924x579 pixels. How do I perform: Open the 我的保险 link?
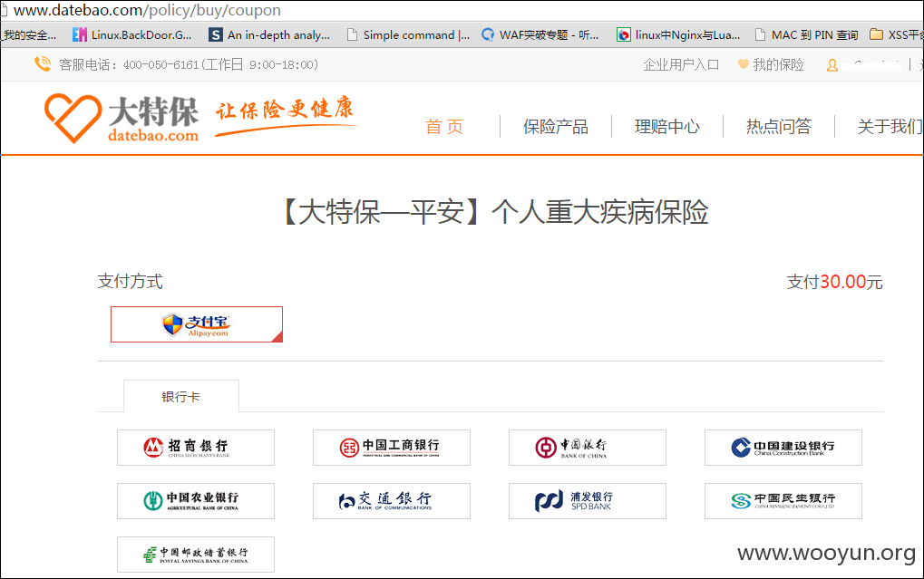pyautogui.click(x=778, y=65)
